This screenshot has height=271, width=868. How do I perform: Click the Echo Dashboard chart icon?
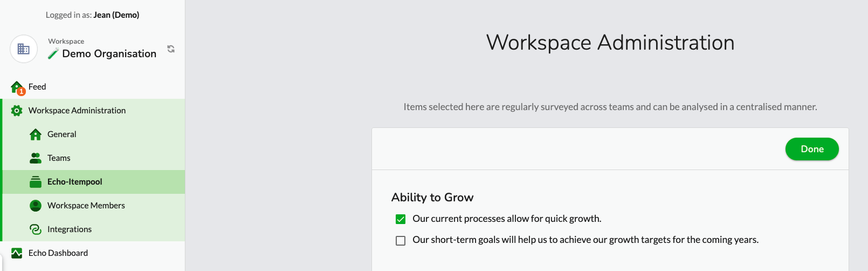[17, 253]
